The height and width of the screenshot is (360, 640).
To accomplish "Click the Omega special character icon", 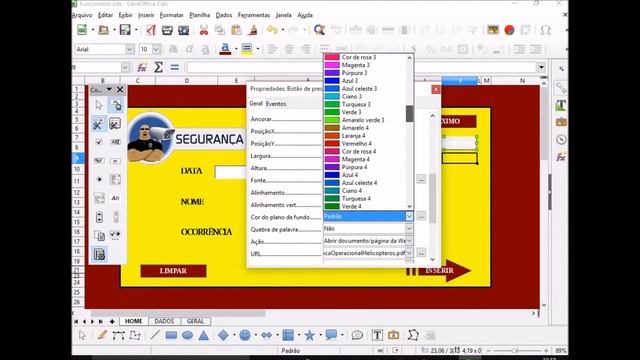I will pos(545,30).
